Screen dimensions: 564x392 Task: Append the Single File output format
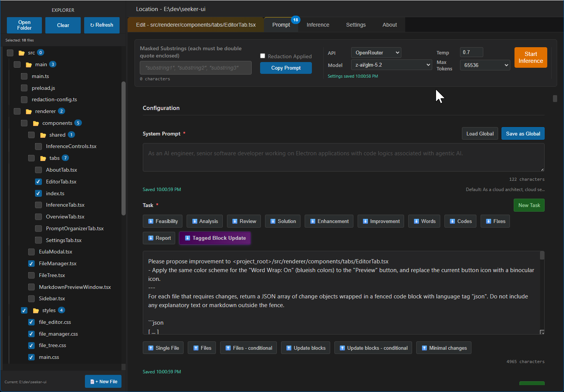(163, 348)
